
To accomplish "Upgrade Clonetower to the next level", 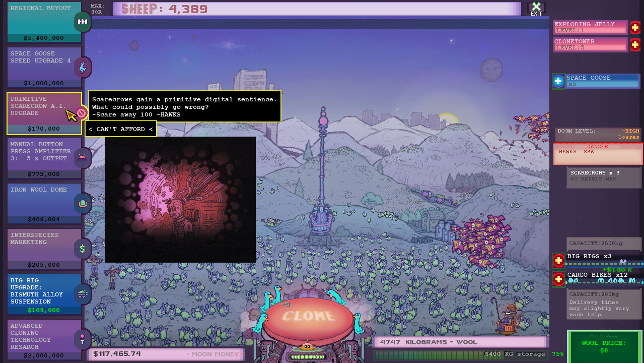I will coord(635,45).
